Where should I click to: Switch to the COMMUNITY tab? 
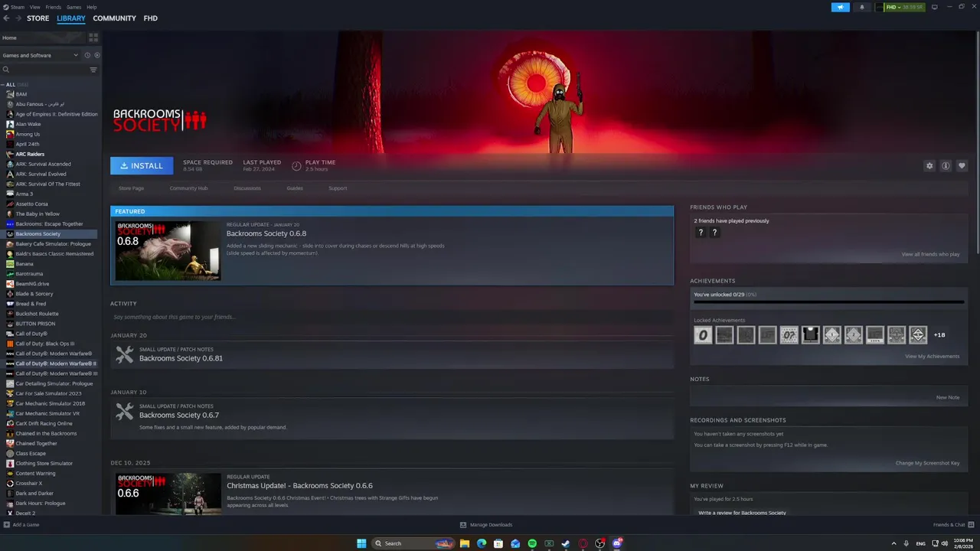[115, 18]
